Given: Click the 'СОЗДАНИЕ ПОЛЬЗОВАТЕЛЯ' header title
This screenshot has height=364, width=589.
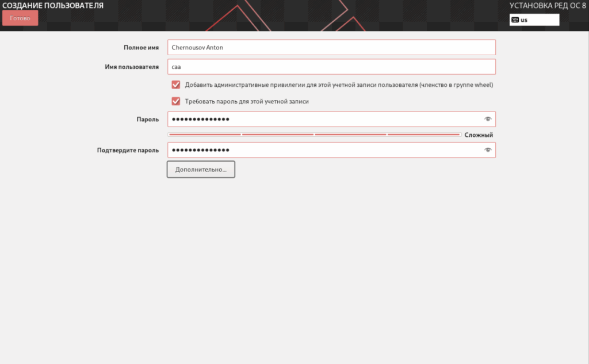Looking at the screenshot, I should tap(53, 6).
